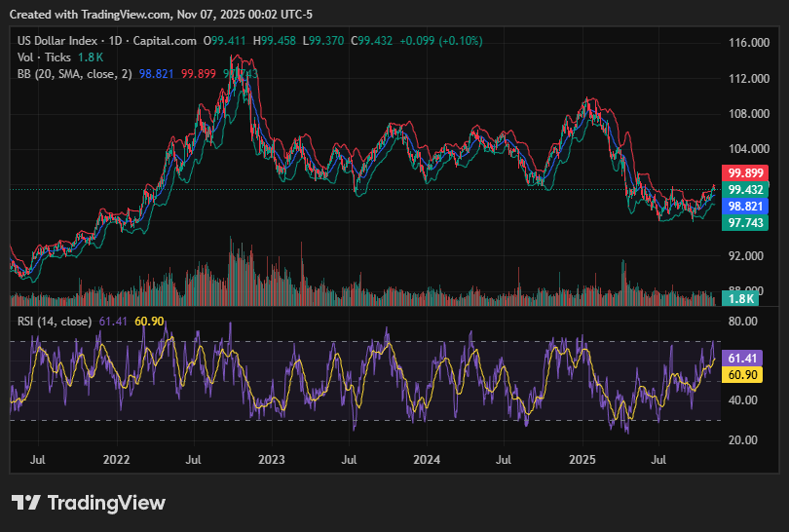Screen dimensions: 789x532
Task: Click the 2023 label on time axis
Action: [271, 459]
